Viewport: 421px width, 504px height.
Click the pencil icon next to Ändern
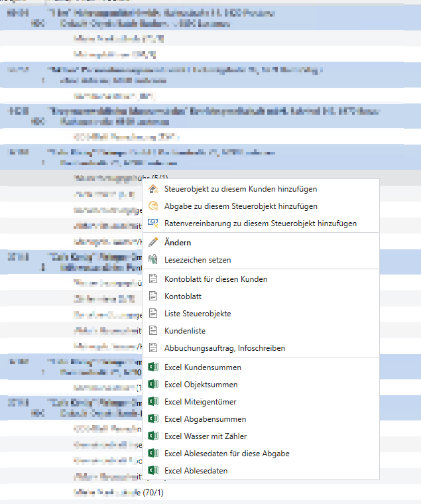click(153, 243)
